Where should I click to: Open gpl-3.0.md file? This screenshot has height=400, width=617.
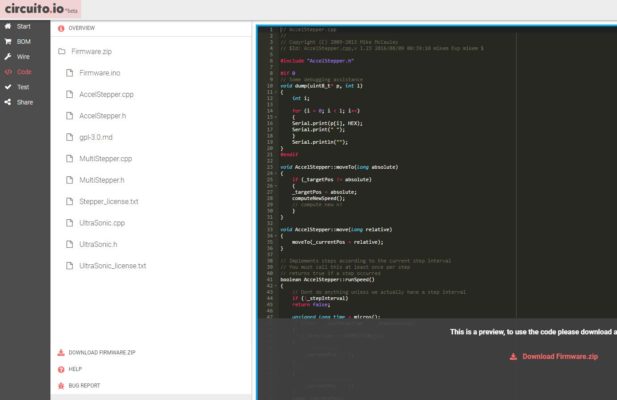(102, 137)
